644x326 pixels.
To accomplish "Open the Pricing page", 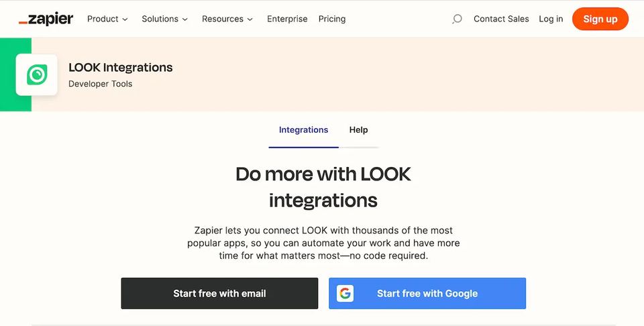I will coord(332,19).
